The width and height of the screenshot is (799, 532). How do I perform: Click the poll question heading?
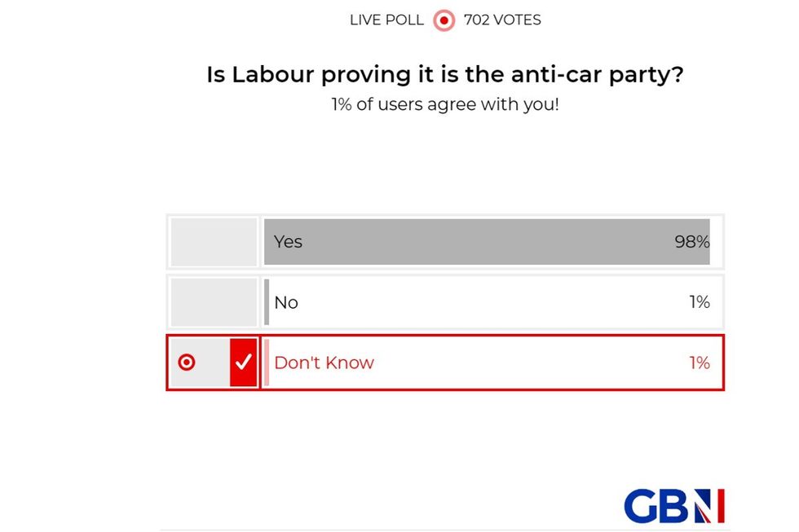coord(444,74)
